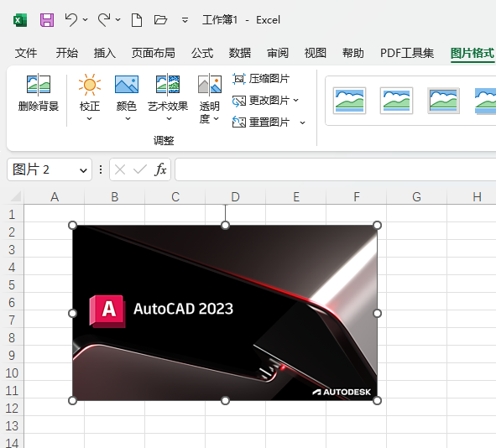Click 删除背景 remove background tool
Image resolution: width=496 pixels, height=448 pixels.
tap(39, 92)
